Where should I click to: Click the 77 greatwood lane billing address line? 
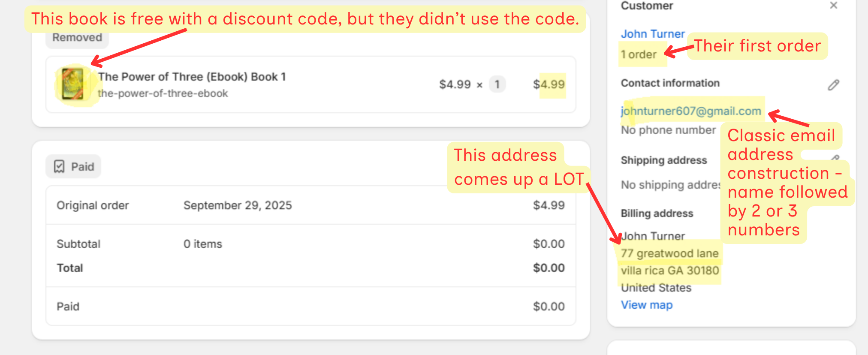pos(669,253)
